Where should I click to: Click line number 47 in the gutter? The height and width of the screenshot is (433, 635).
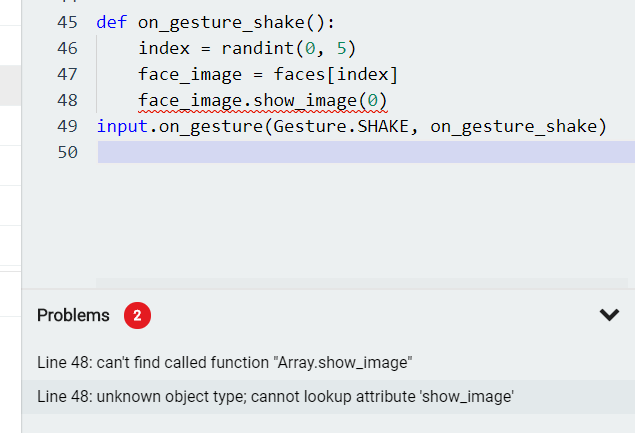pos(67,74)
